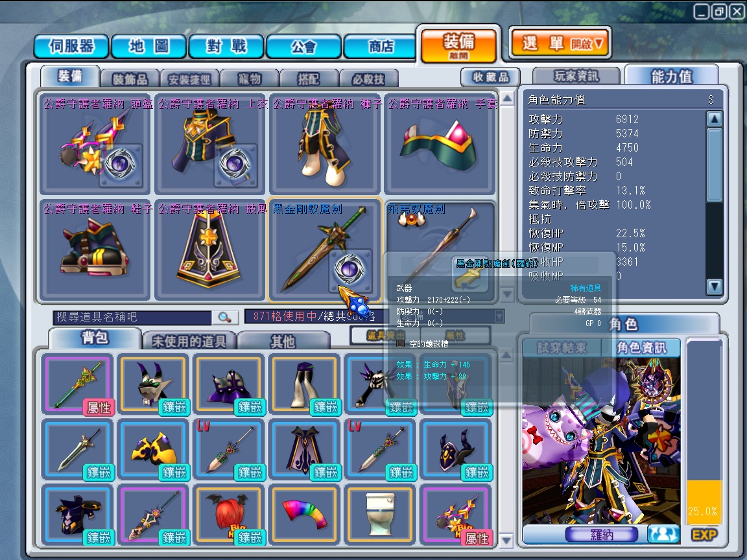
Task: Switch to the 安裝捷徑 sub-tab
Action: tap(189, 78)
